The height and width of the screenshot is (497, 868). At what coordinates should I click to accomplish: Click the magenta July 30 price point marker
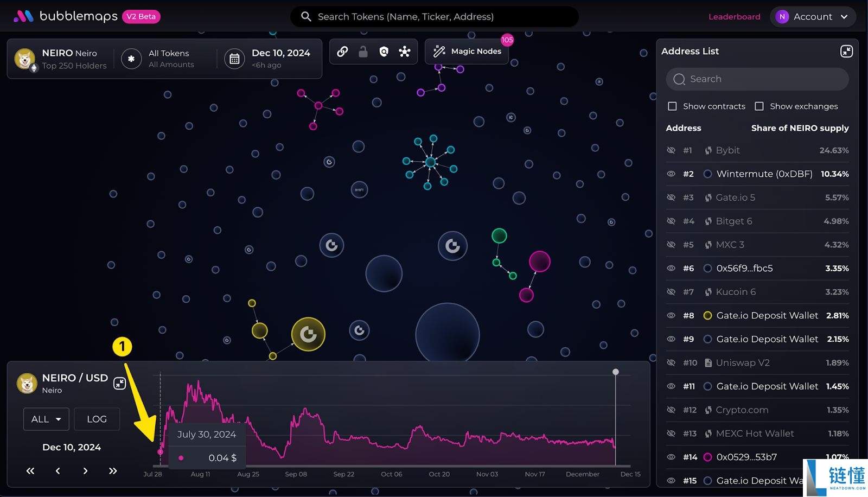160,451
